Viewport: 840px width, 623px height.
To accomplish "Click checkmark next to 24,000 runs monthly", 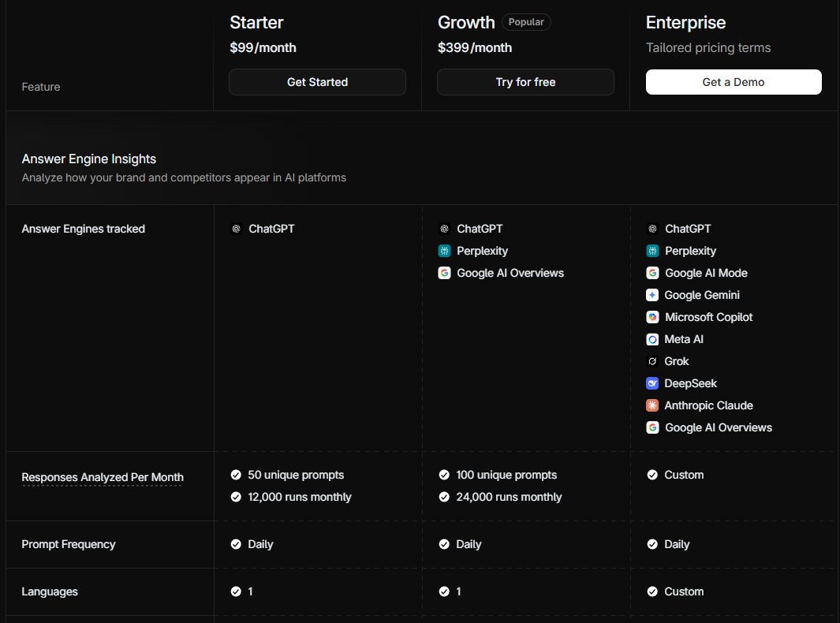I will pyautogui.click(x=444, y=497).
